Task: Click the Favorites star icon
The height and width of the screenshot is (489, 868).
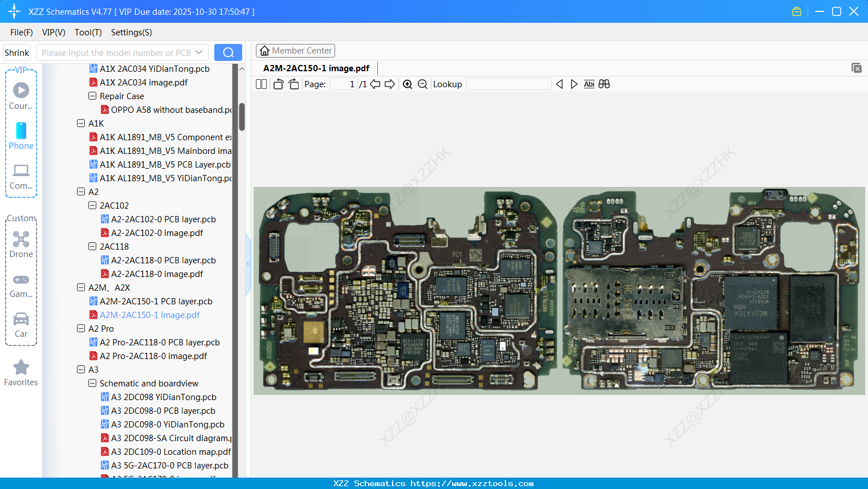Action: tap(21, 368)
